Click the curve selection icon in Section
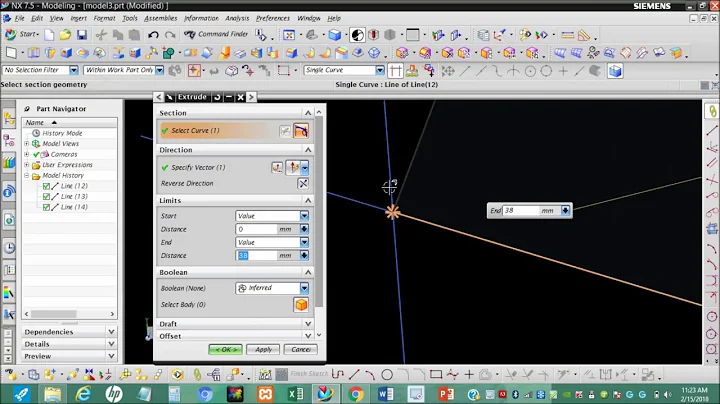This screenshot has height=404, width=720. click(301, 131)
